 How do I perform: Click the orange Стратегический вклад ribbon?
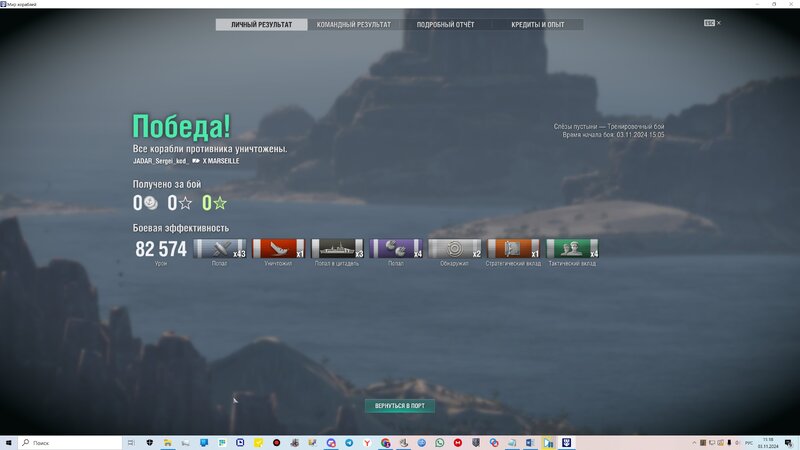click(513, 248)
